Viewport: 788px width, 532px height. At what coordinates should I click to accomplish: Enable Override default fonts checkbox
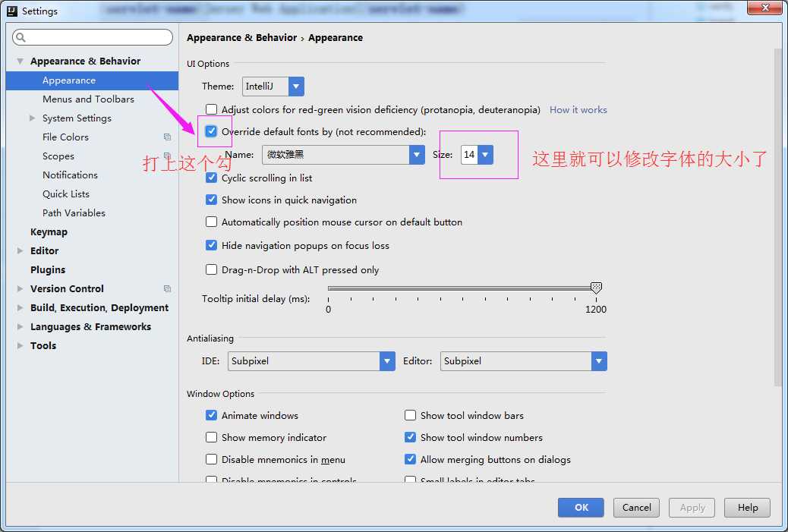pyautogui.click(x=211, y=131)
